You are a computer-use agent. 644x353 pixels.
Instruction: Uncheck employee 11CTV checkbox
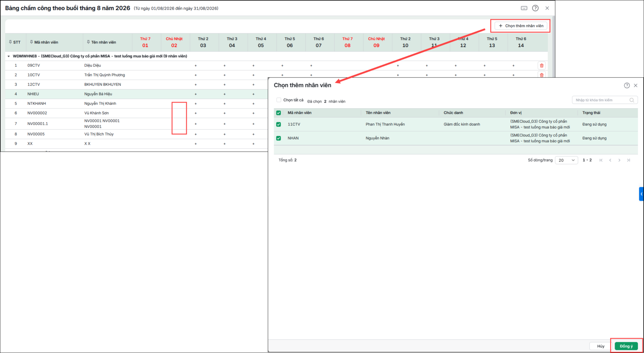click(x=279, y=124)
